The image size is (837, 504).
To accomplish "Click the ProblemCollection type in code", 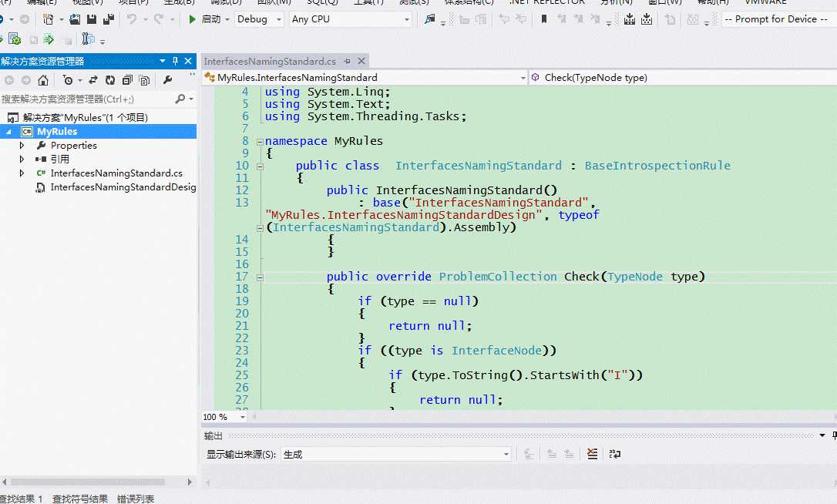I will tap(498, 277).
